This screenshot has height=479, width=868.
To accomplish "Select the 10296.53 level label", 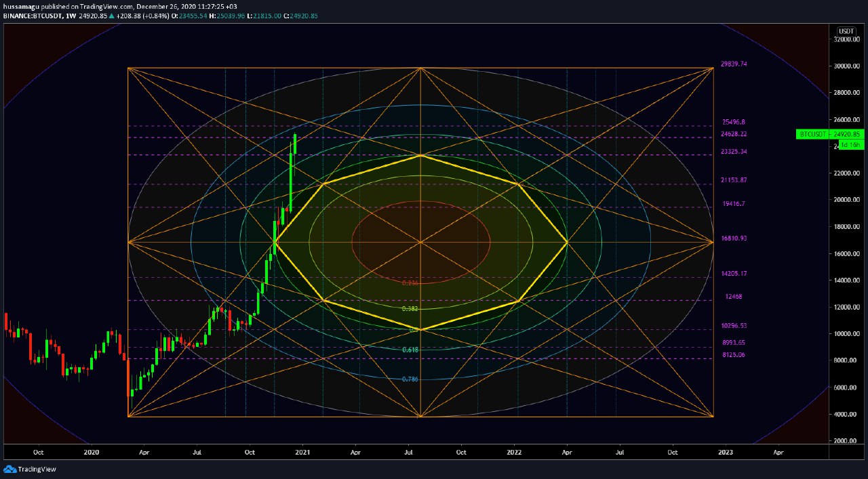I will click(x=734, y=325).
